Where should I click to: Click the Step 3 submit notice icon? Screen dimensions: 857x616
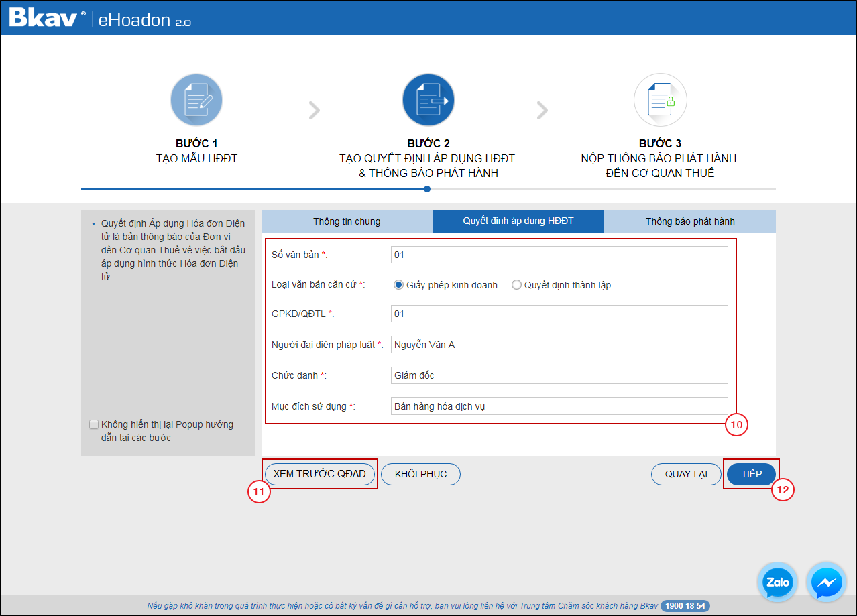[x=661, y=101]
